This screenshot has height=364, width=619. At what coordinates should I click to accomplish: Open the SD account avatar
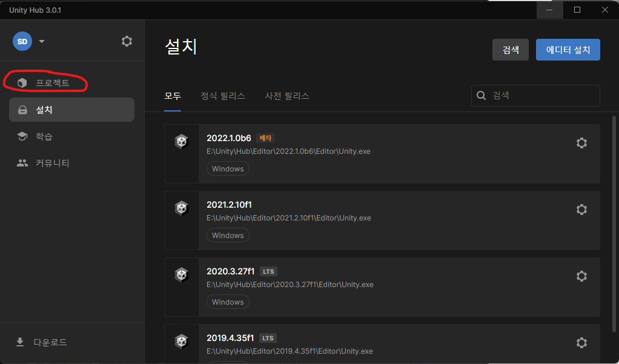22,41
